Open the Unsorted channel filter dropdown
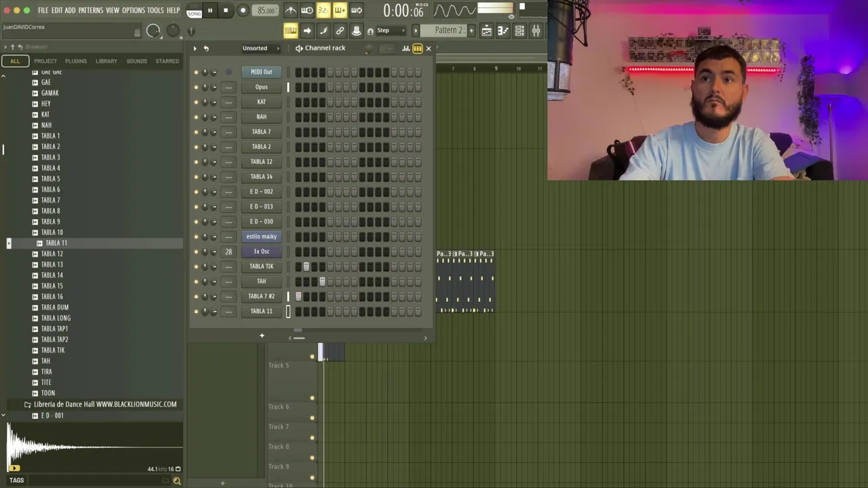Viewport: 868px width, 488px height. [x=262, y=48]
